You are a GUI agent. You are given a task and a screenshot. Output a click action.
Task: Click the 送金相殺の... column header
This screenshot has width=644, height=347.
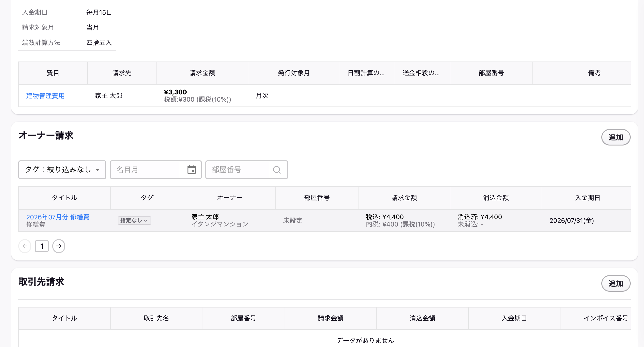click(x=423, y=73)
